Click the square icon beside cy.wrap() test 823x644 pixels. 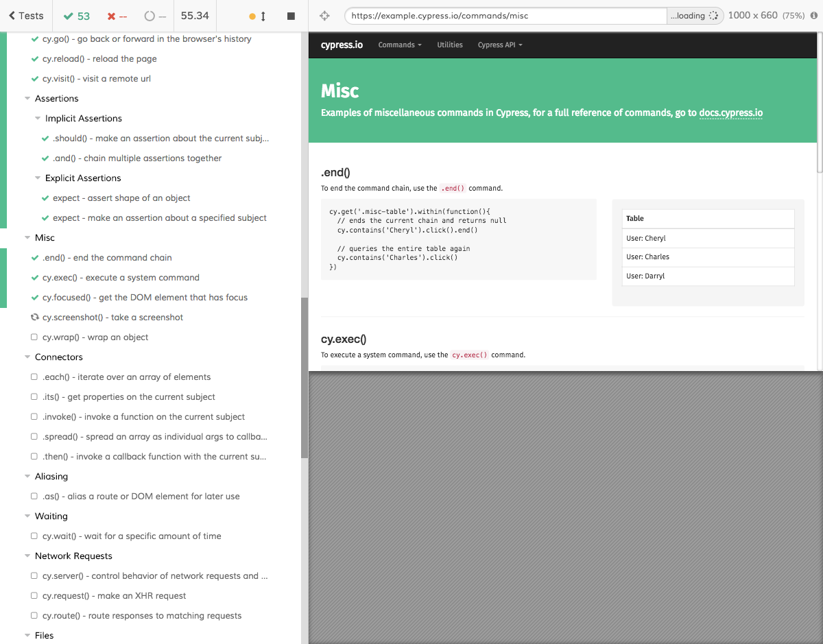(x=34, y=337)
